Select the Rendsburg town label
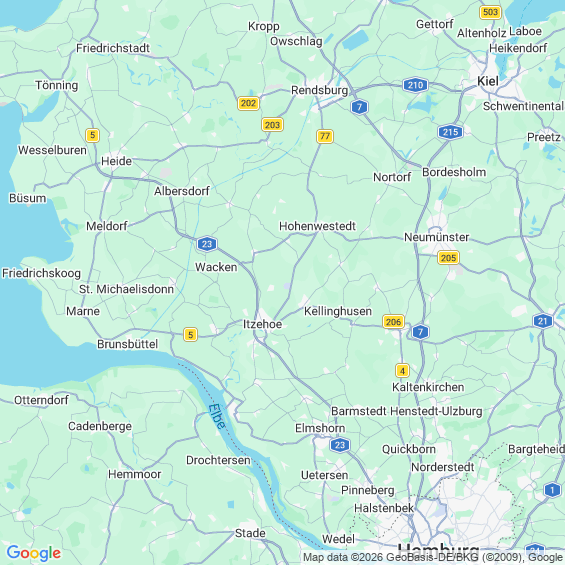 [320, 90]
